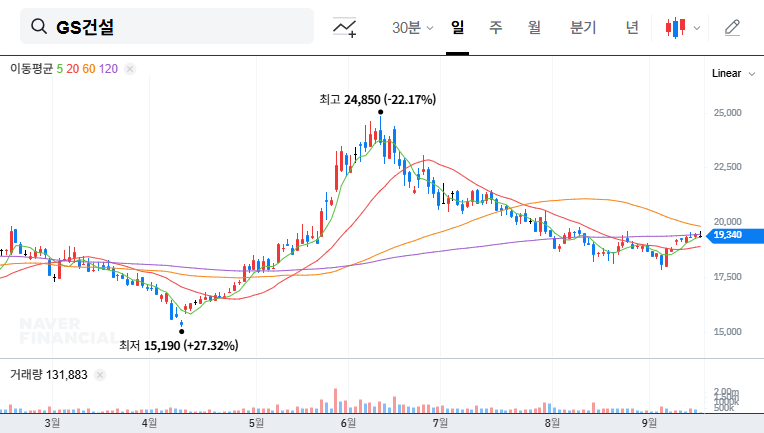The image size is (764, 433).
Task: Click the 9월 date axis label
Action: (649, 423)
